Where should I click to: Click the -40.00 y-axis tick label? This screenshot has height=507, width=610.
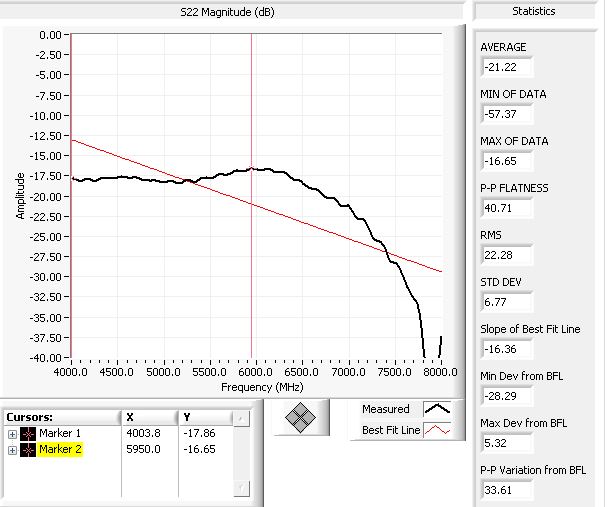click(46, 357)
